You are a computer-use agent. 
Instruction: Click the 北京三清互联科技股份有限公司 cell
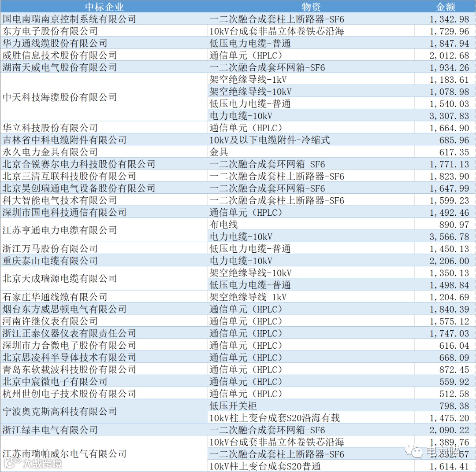click(104, 176)
